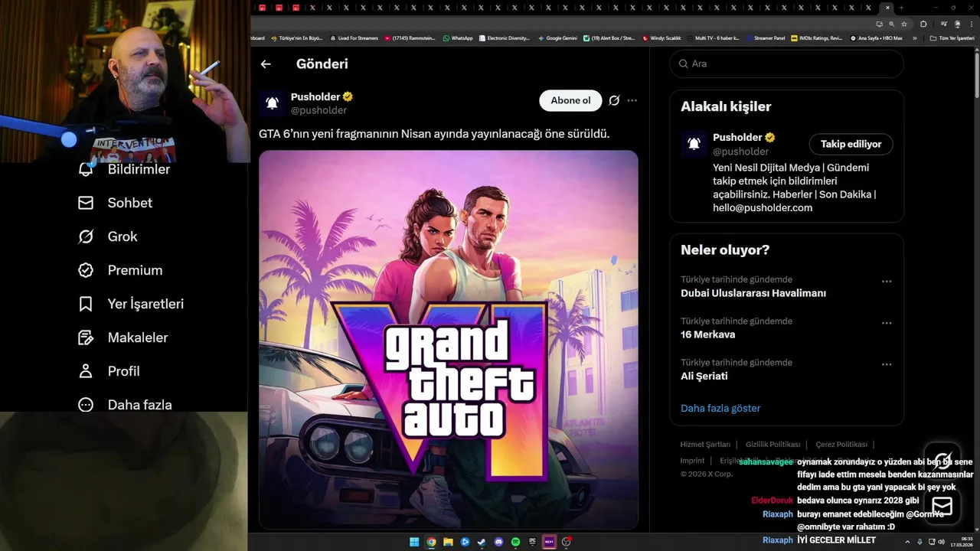Click Daha fazla göster under trends
This screenshot has width=980, height=551.
pyautogui.click(x=720, y=408)
